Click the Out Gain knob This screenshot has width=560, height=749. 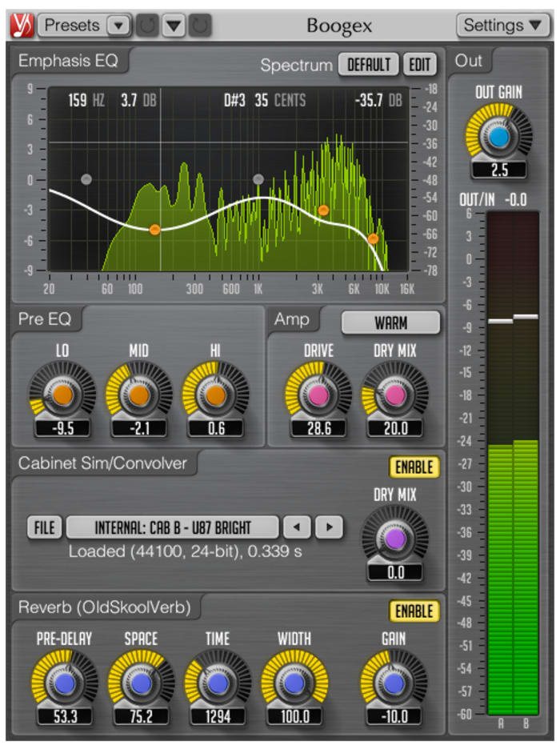pos(499,138)
